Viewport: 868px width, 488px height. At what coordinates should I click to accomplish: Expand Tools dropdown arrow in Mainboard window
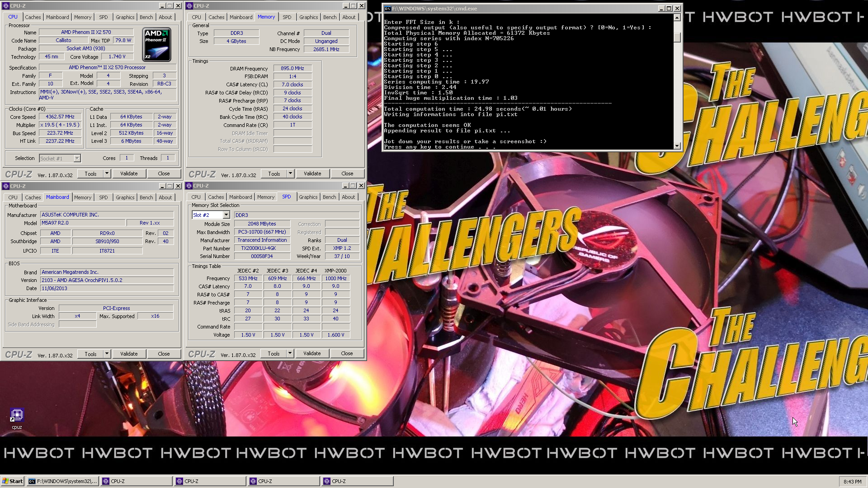pyautogui.click(x=107, y=354)
